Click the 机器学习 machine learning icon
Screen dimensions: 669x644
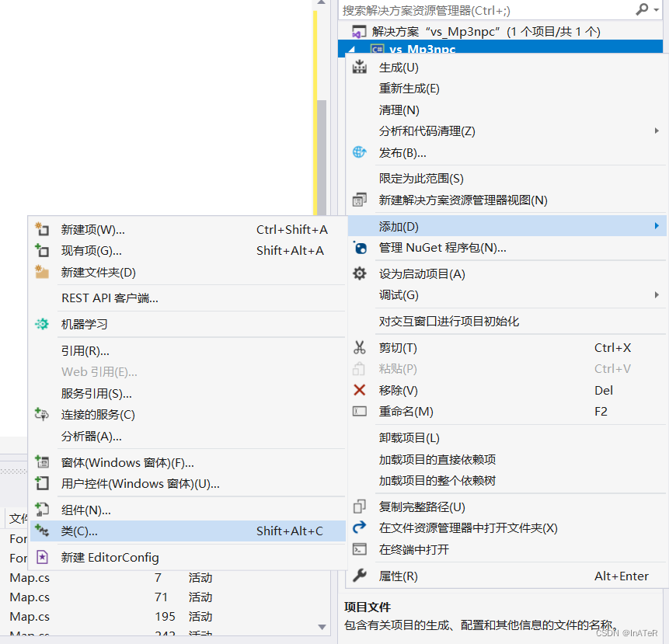pos(42,323)
